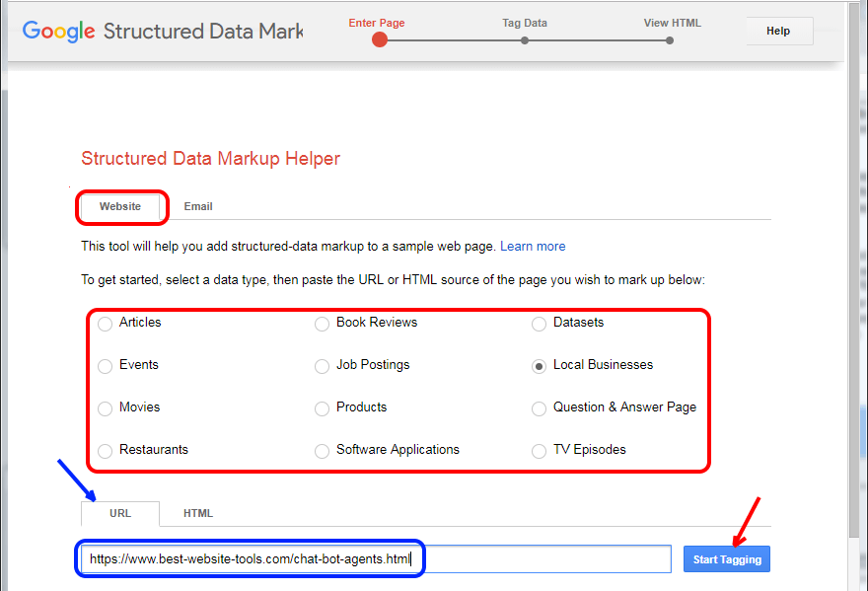Click the View HTML step marker
Screen dimensions: 868x591
670,40
